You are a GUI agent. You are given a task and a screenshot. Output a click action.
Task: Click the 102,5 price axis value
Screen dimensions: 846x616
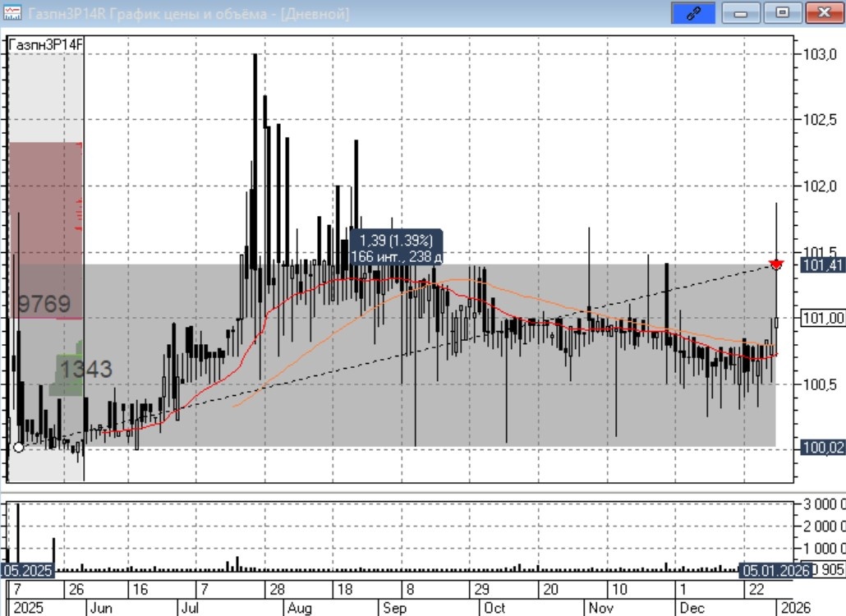click(820, 120)
